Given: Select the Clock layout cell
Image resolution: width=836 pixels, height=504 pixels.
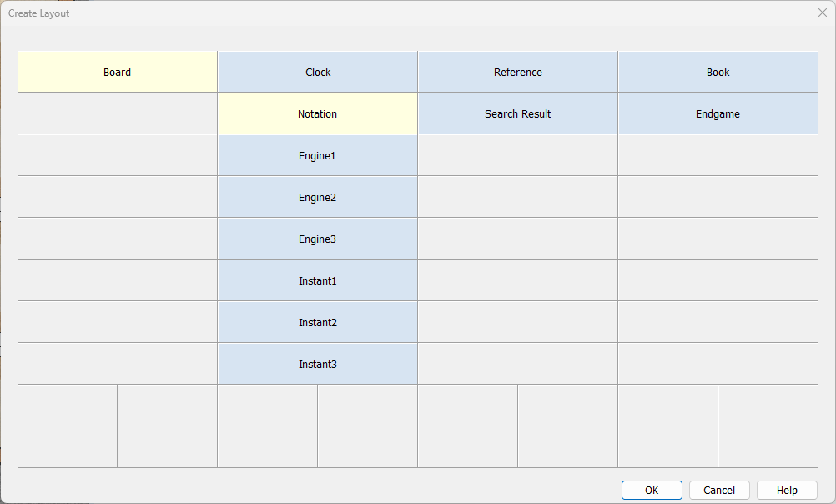Looking at the screenshot, I should point(318,72).
